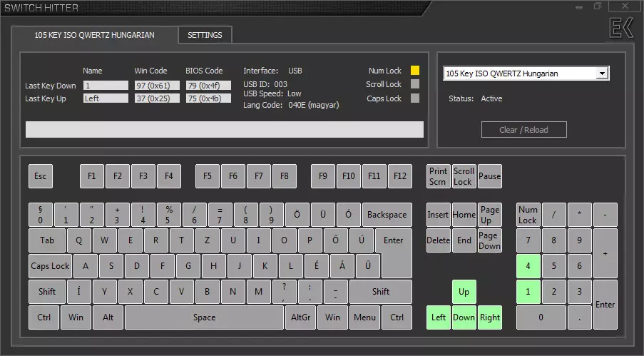This screenshot has height=356, width=644.
Task: Click the highlighted numpad 4 key
Action: point(528,266)
